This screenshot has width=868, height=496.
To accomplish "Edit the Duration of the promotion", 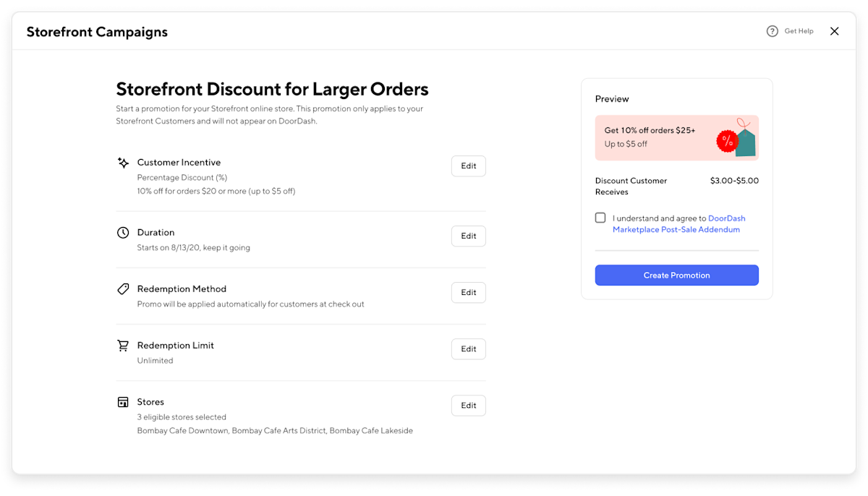I will 468,236.
